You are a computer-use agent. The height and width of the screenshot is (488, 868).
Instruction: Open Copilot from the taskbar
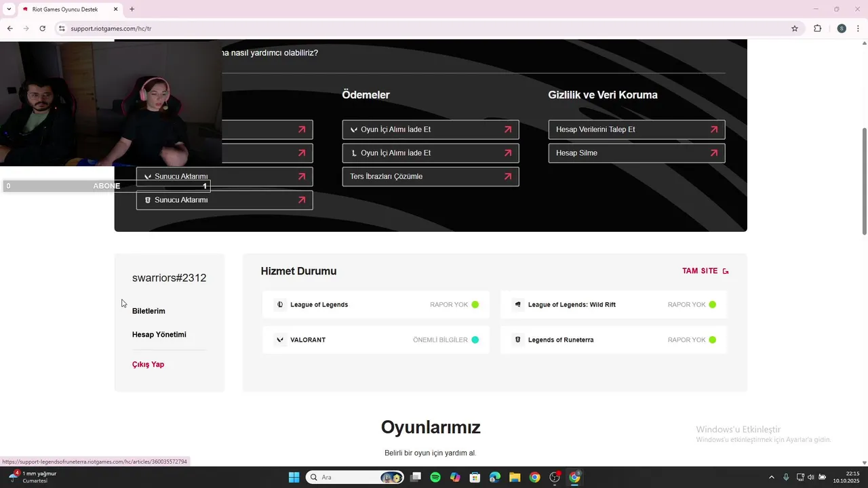tap(455, 477)
